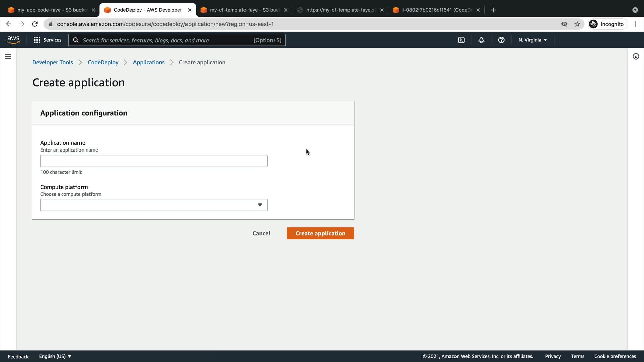The width and height of the screenshot is (644, 362).
Task: Open the notifications bell icon
Action: click(x=481, y=40)
